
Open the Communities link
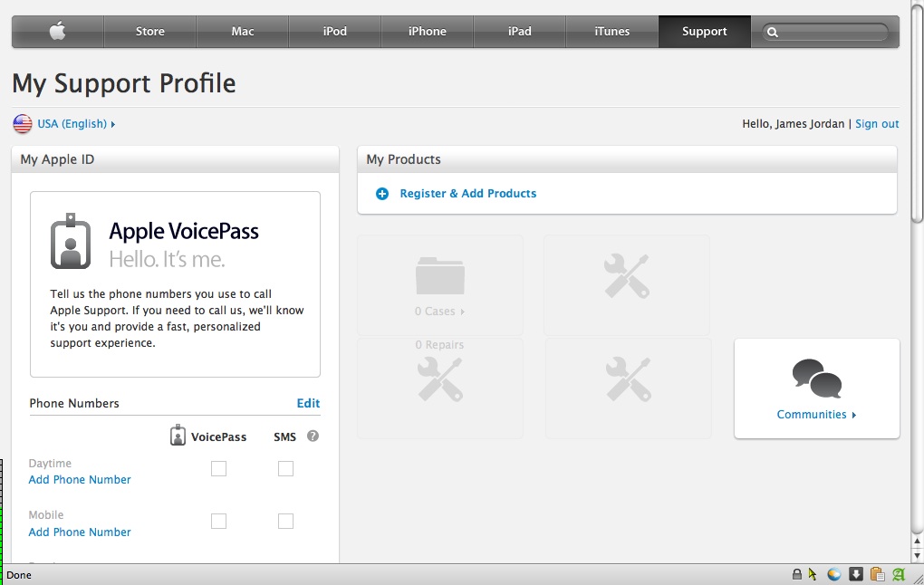point(816,414)
